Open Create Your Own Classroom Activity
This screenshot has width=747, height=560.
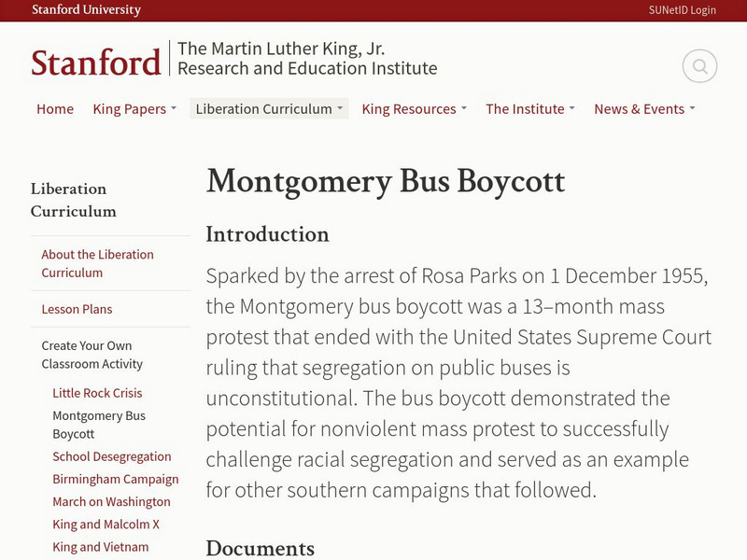92,355
